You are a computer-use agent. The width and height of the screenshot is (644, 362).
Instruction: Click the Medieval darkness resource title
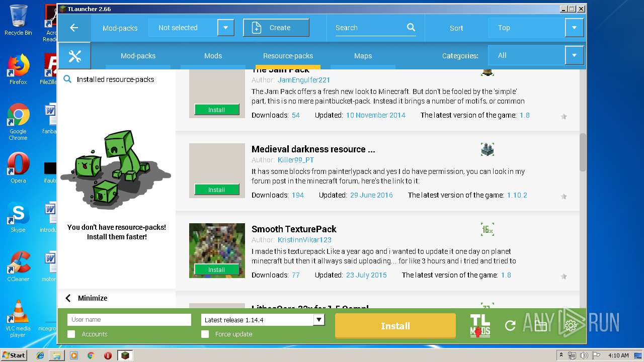[313, 149]
